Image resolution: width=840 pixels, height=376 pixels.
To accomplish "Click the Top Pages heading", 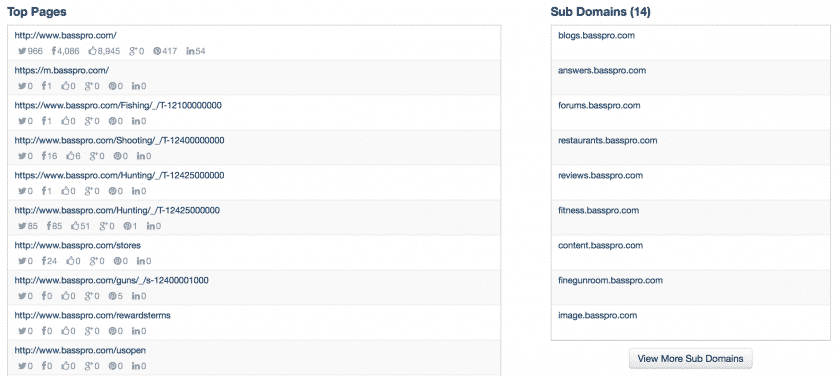I will click(37, 12).
